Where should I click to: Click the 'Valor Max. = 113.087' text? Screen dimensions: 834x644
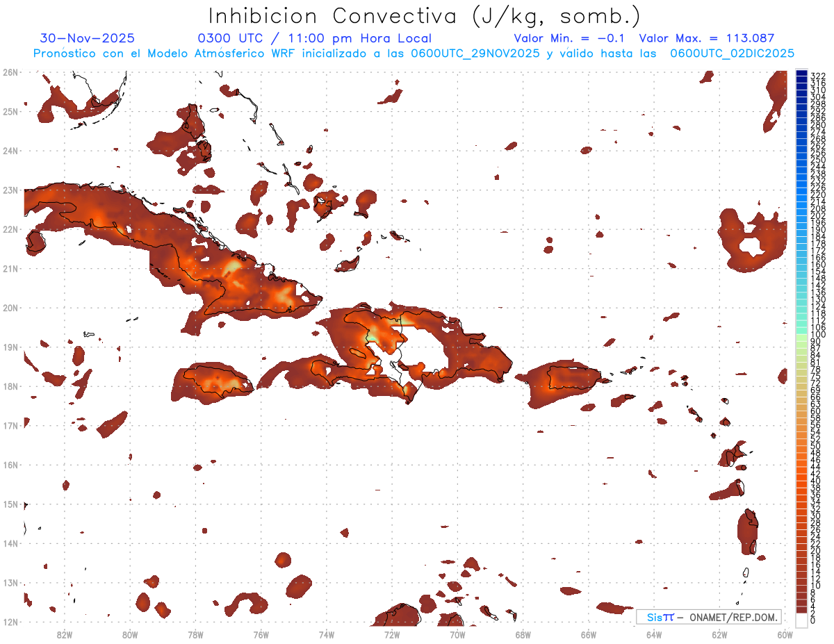point(706,38)
